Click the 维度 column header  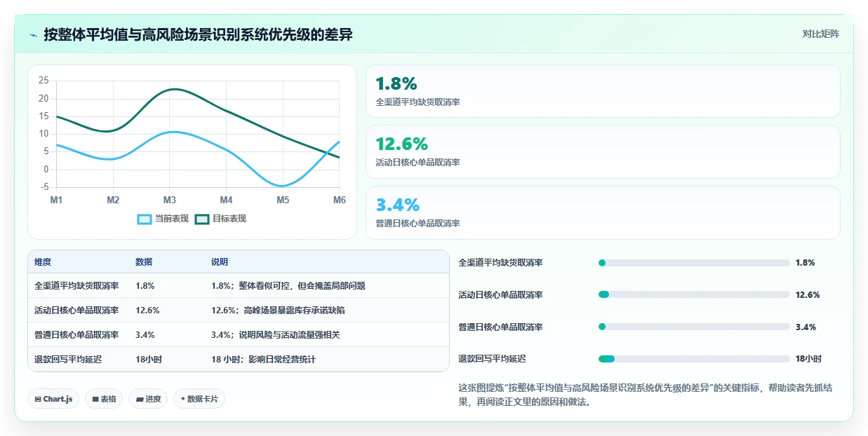(43, 262)
